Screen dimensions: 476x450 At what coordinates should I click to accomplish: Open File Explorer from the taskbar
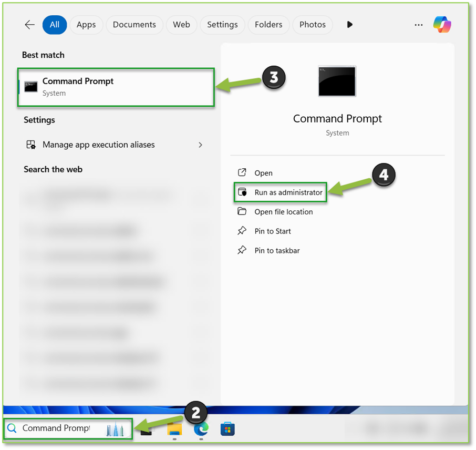174,428
